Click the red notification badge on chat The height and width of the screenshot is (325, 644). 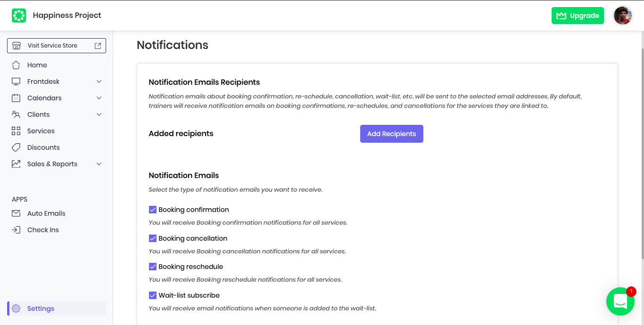pyautogui.click(x=631, y=292)
